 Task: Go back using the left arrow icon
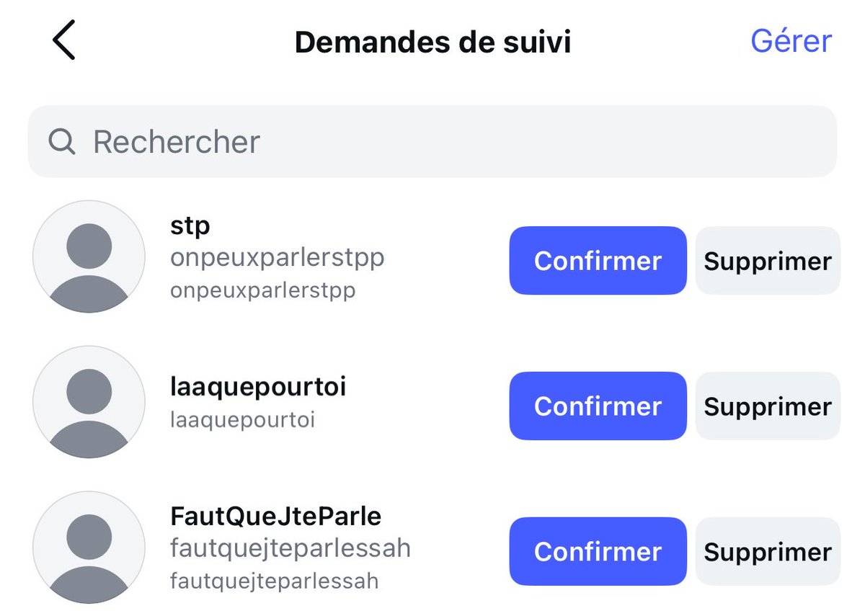click(x=63, y=40)
